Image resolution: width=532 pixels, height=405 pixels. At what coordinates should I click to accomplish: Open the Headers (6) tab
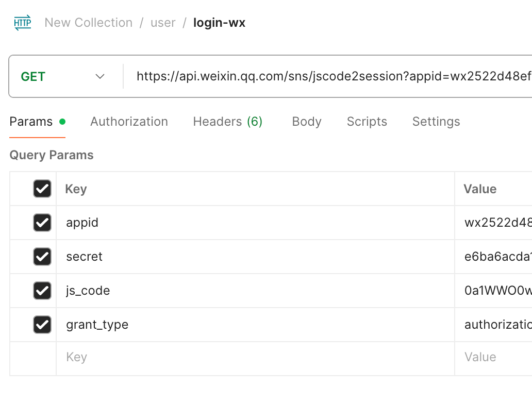227,122
